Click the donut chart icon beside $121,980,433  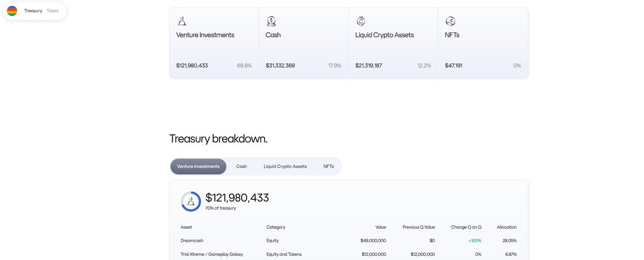point(191,201)
